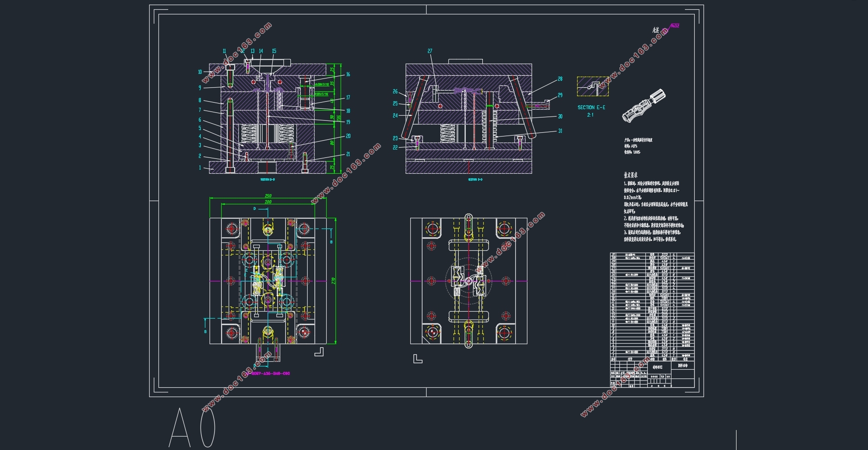Image resolution: width=868 pixels, height=450 pixels.
Task: Click part callout number 6
Action: (x=200, y=120)
